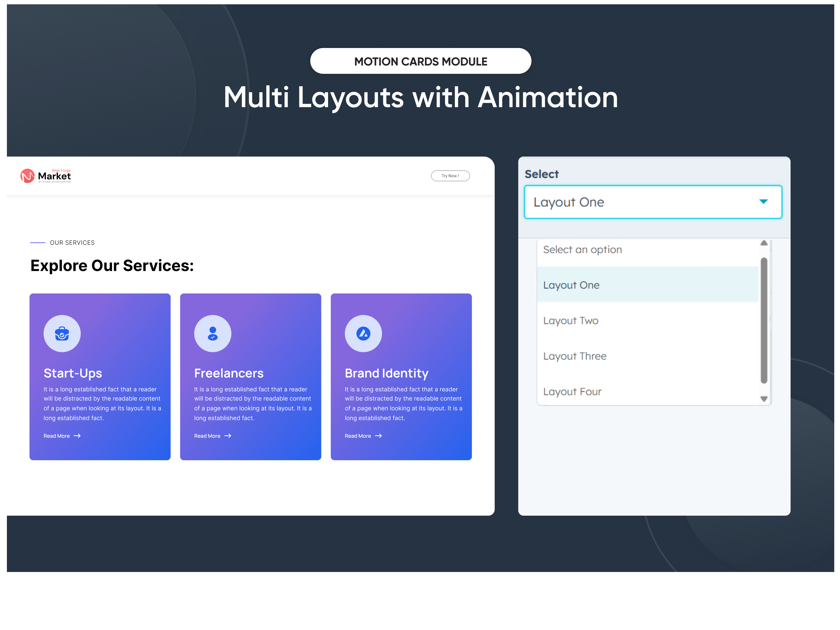Click the person icon on Freelancers card
Image resolution: width=840 pixels, height=630 pixels.
212,334
